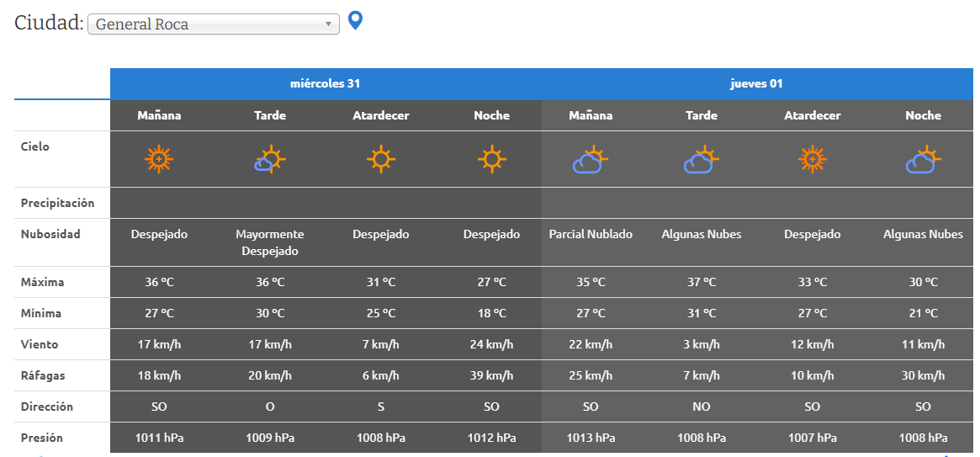Click the Mínima row label
The height and width of the screenshot is (457, 980).
coord(41,313)
